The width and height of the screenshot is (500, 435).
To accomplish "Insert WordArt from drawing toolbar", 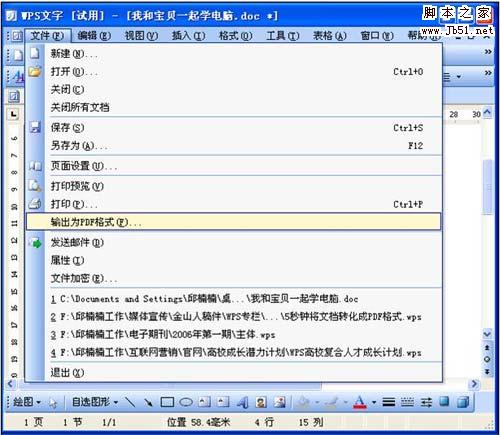I will (242, 403).
